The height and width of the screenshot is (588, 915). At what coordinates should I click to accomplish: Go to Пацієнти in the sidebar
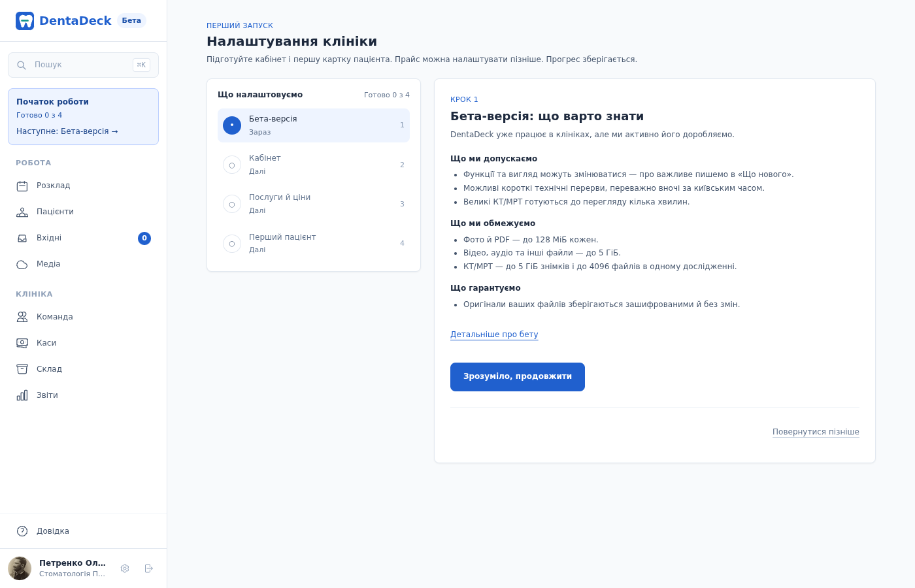coord(84,212)
